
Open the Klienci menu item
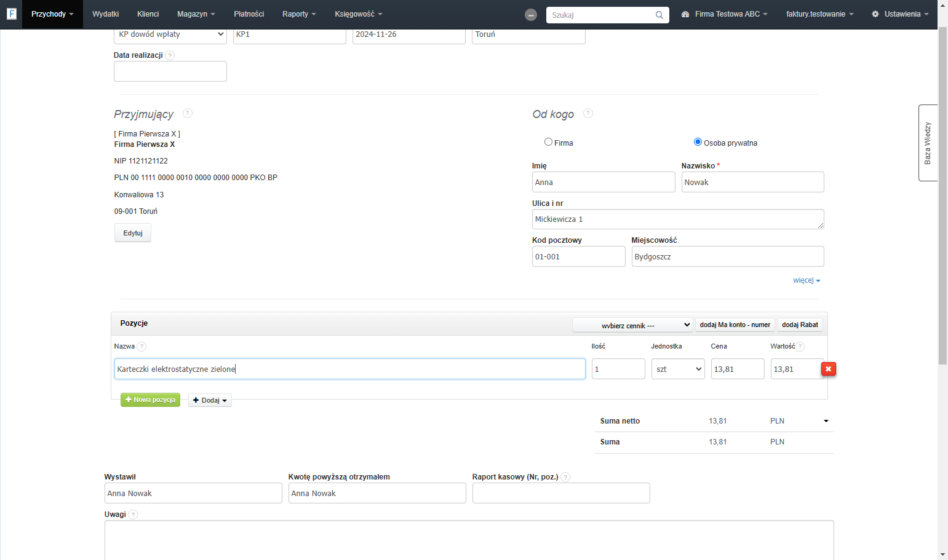click(x=148, y=14)
